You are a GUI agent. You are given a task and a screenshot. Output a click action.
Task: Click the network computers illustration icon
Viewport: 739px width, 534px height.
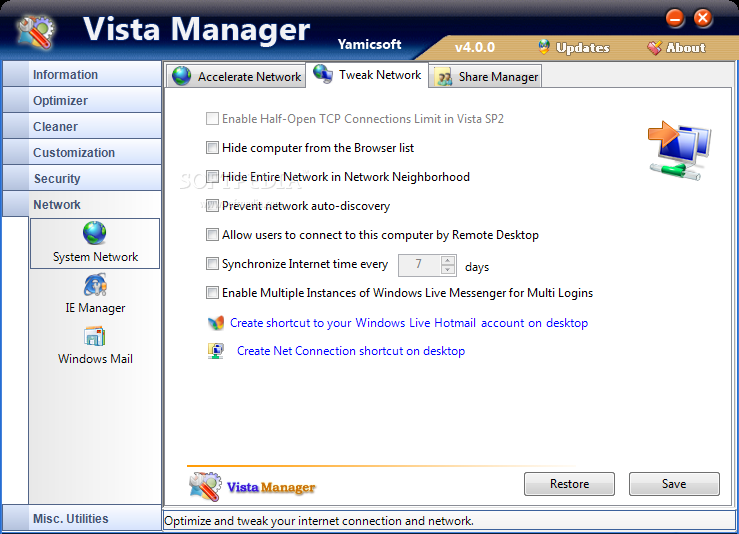tap(680, 150)
